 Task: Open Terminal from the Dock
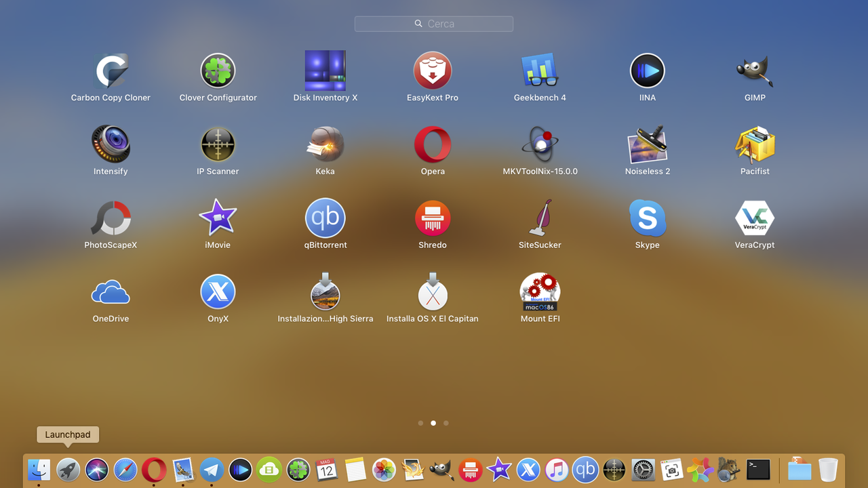tap(758, 469)
